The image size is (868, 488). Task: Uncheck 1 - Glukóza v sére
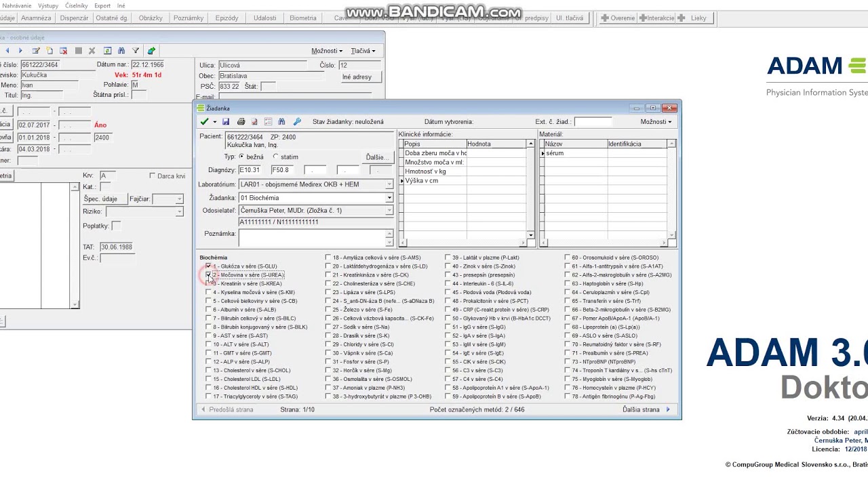point(209,266)
